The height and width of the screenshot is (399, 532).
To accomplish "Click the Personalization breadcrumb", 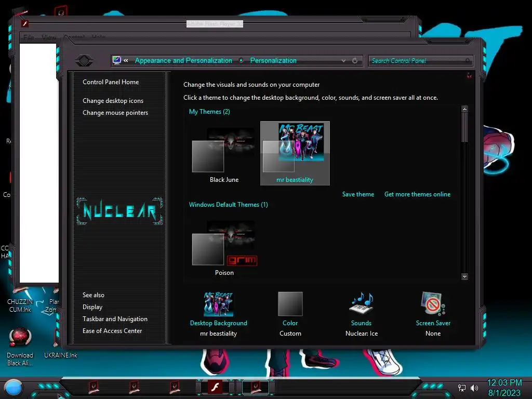I will click(273, 61).
